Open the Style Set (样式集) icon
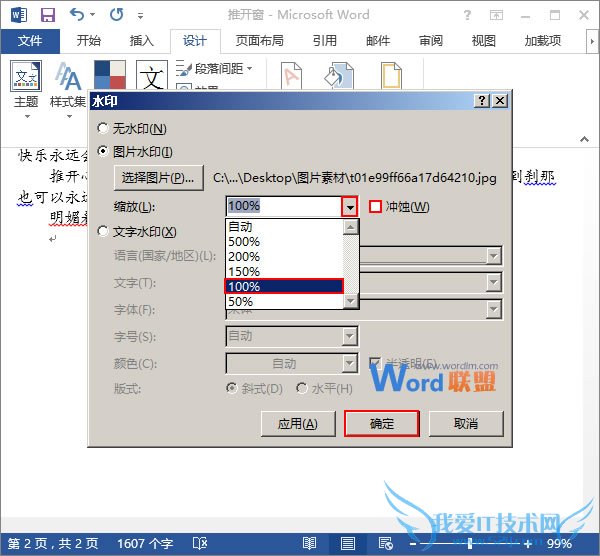 point(68,89)
